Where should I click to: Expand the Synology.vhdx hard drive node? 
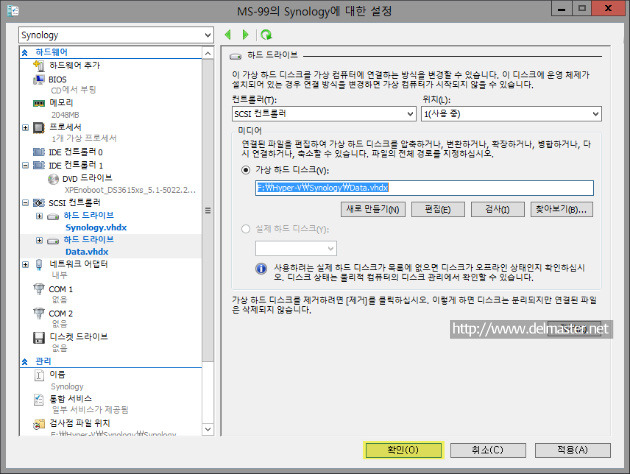pyautogui.click(x=39, y=216)
